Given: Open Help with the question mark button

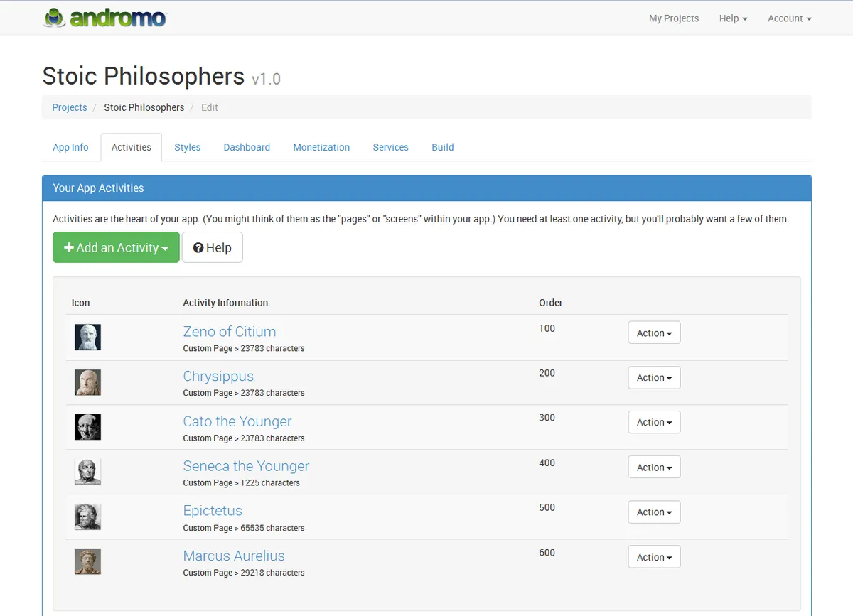Looking at the screenshot, I should [212, 247].
